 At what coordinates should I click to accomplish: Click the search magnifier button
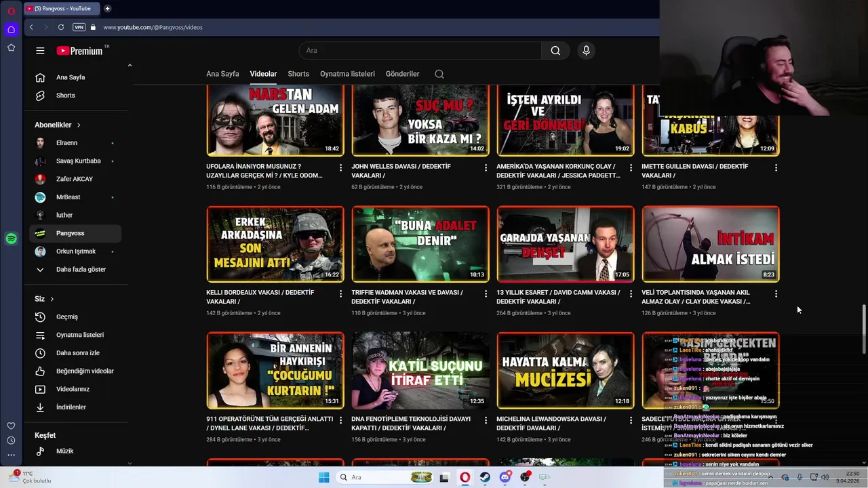coord(555,51)
